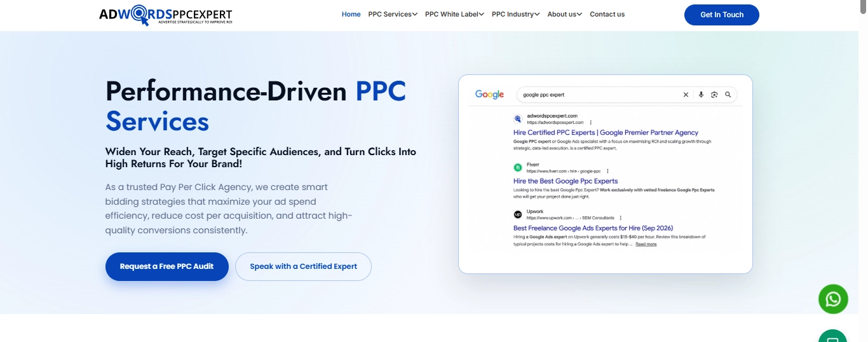Expand the About us dropdown
Image resolution: width=868 pixels, height=342 pixels.
pos(564,14)
